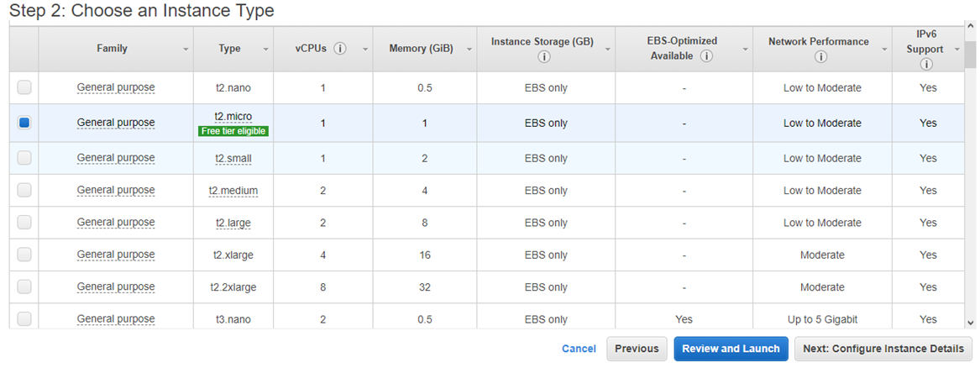This screenshot has height=368, width=980.
Task: Click the Cancel link
Action: [579, 349]
